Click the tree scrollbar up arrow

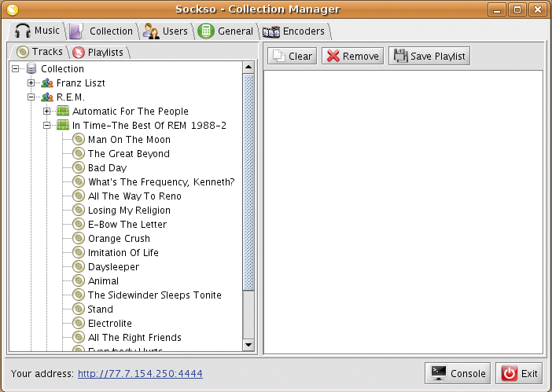(248, 67)
